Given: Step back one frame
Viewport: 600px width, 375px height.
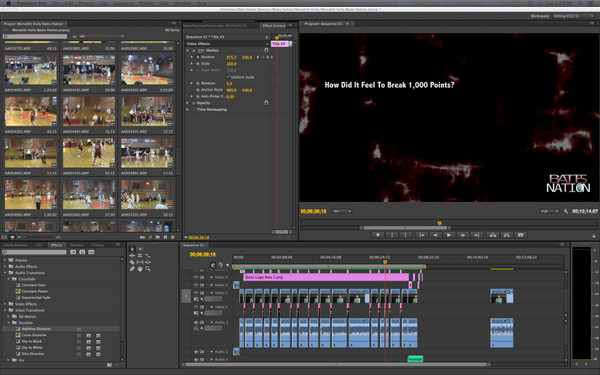Looking at the screenshot, I should (x=435, y=235).
